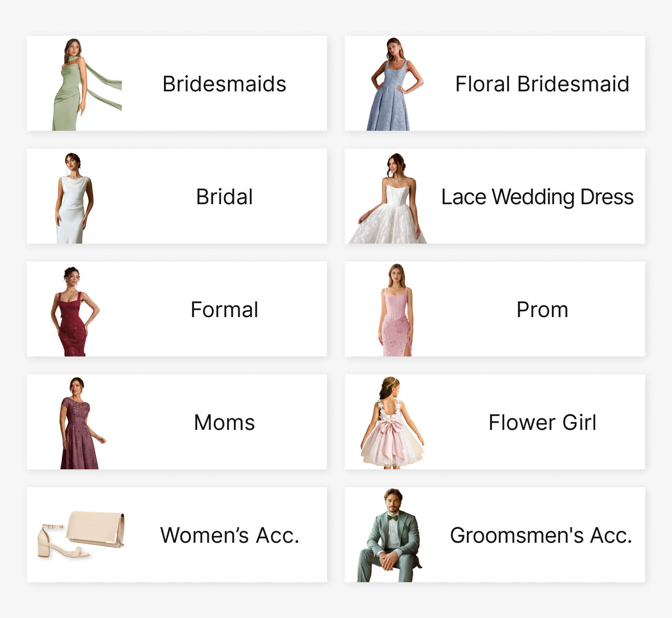Screen dimensions: 672x618
Task: Open the white bridal gown image
Action: tap(74, 196)
